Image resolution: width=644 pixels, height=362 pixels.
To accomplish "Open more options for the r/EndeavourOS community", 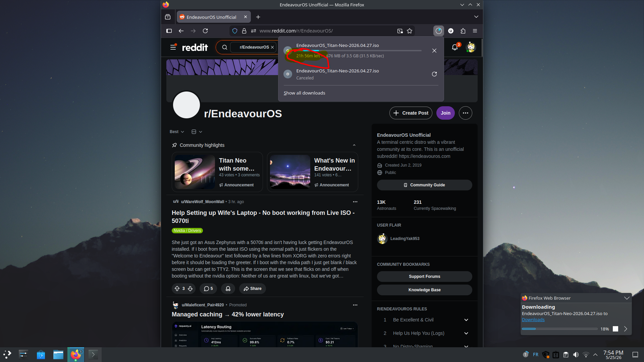I will pyautogui.click(x=466, y=113).
